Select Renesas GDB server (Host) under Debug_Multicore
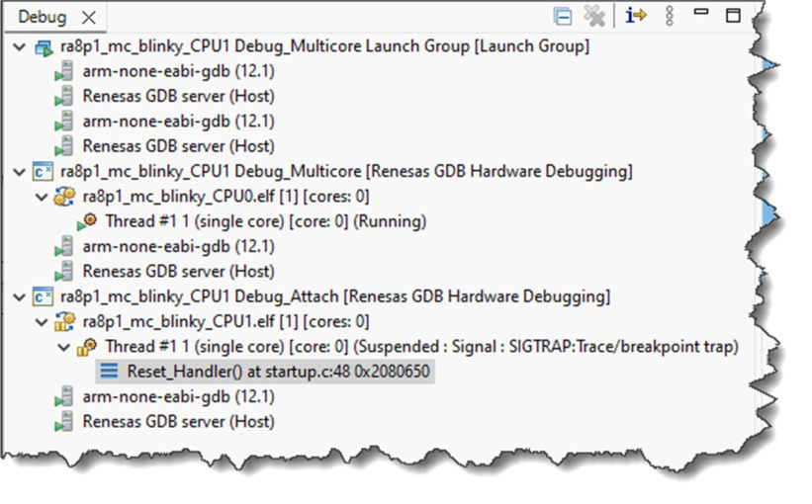The height and width of the screenshot is (504, 812). [x=179, y=272]
